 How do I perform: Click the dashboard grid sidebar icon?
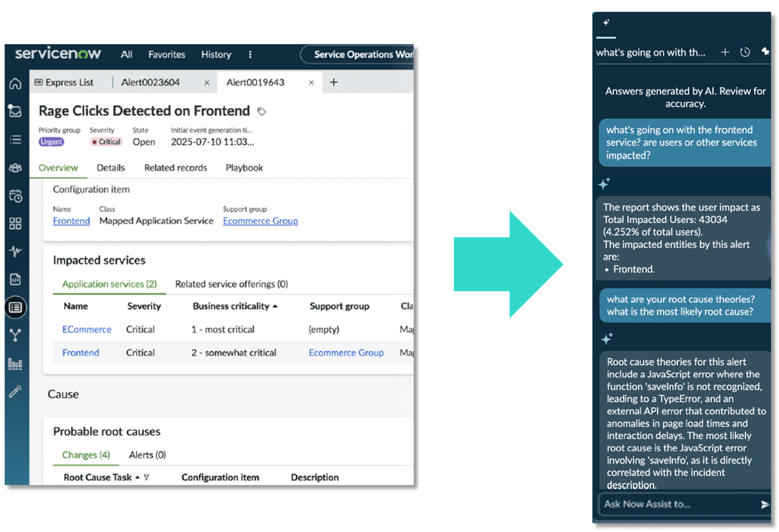(x=15, y=224)
